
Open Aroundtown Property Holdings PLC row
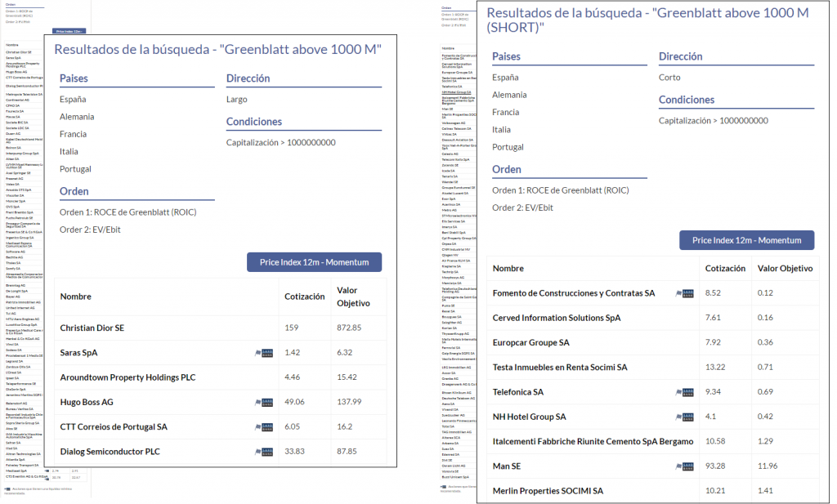[x=128, y=377]
